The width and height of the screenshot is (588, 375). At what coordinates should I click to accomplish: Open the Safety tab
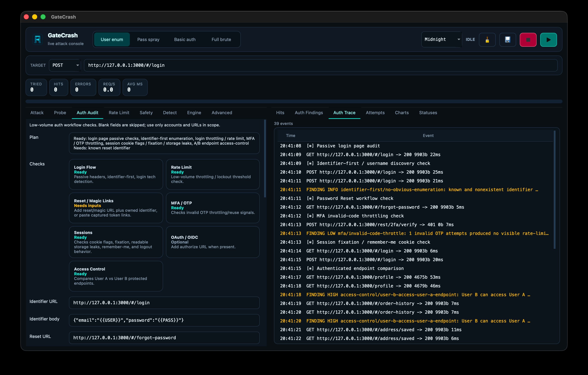146,113
